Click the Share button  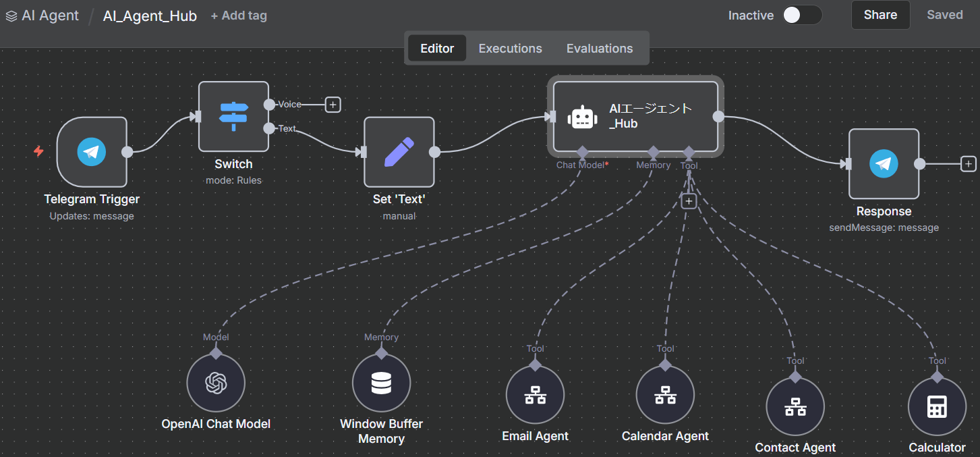click(880, 15)
